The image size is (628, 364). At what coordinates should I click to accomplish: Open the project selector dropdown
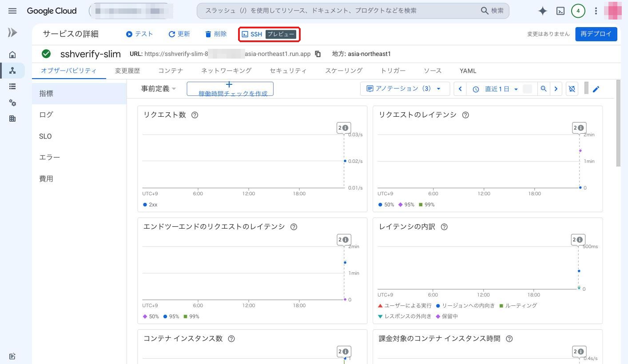pyautogui.click(x=131, y=11)
